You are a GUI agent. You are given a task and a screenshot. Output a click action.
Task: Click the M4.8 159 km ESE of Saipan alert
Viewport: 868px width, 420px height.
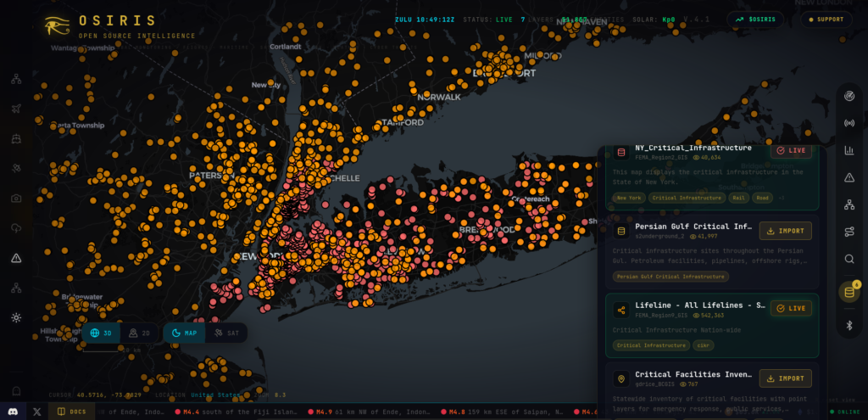tap(502, 412)
